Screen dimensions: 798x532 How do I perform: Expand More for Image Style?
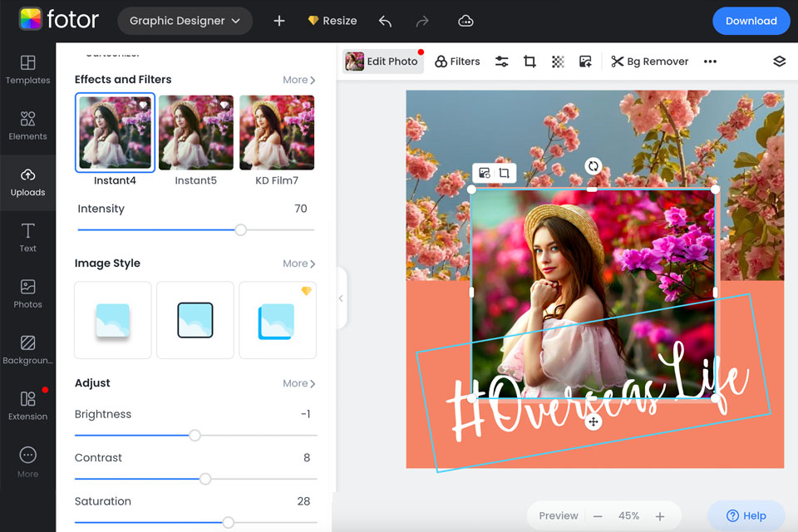coord(298,264)
